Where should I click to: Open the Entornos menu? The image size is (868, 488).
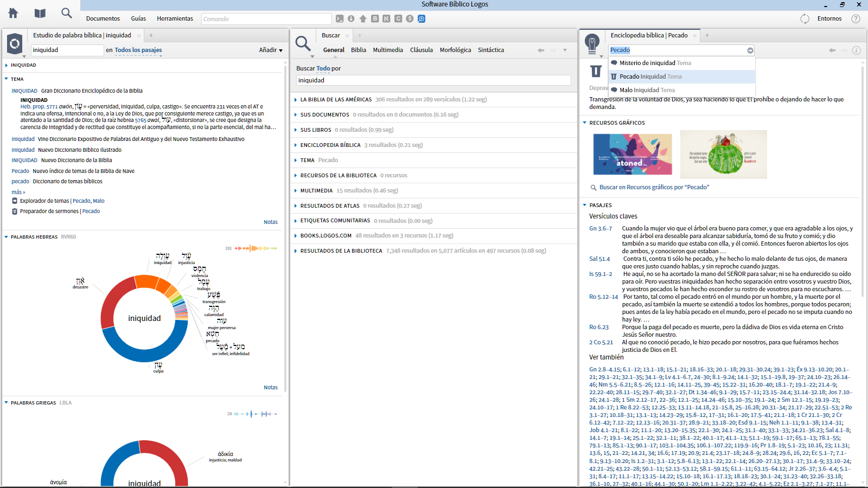829,18
